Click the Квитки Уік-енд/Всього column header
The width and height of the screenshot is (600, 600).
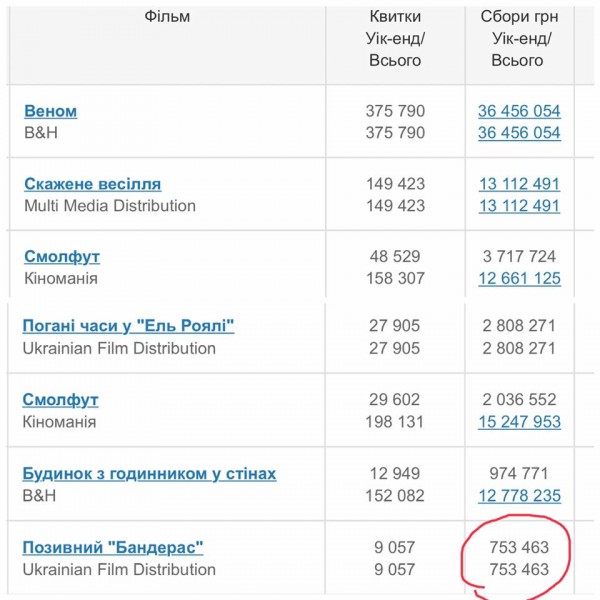(395, 38)
